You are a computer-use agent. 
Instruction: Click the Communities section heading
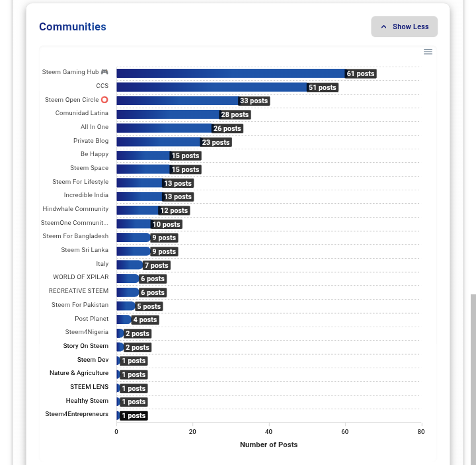(73, 26)
